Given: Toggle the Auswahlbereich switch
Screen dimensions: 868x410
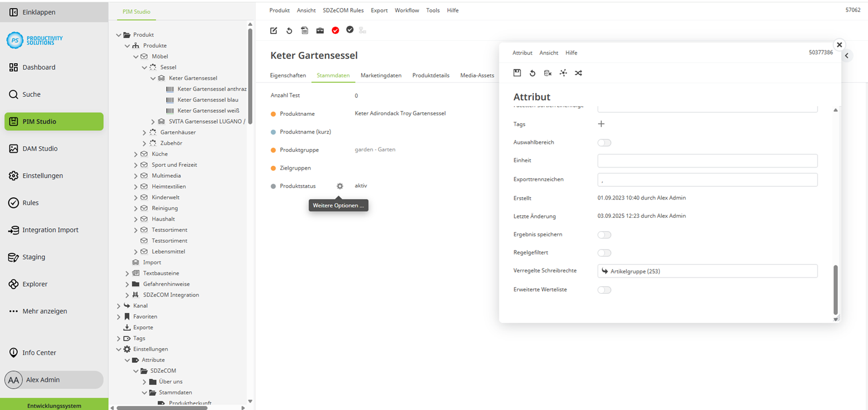Looking at the screenshot, I should (604, 143).
